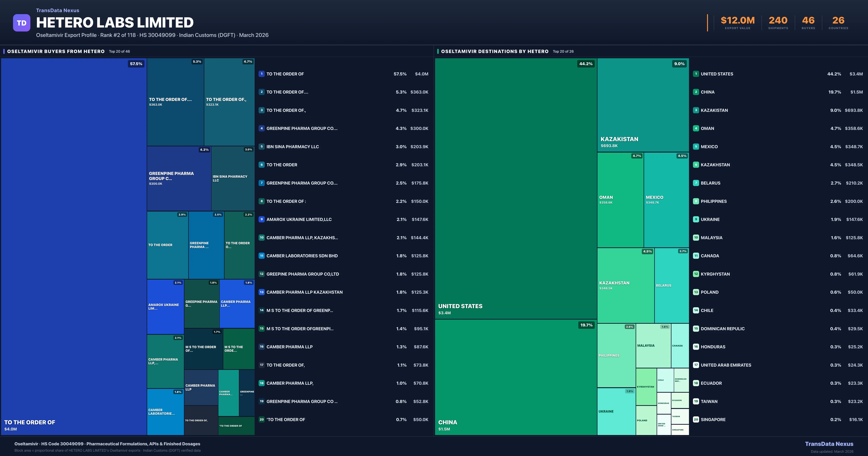
Task: Click rank badge 9 for AMAROX UKRAINE
Action: [261, 219]
